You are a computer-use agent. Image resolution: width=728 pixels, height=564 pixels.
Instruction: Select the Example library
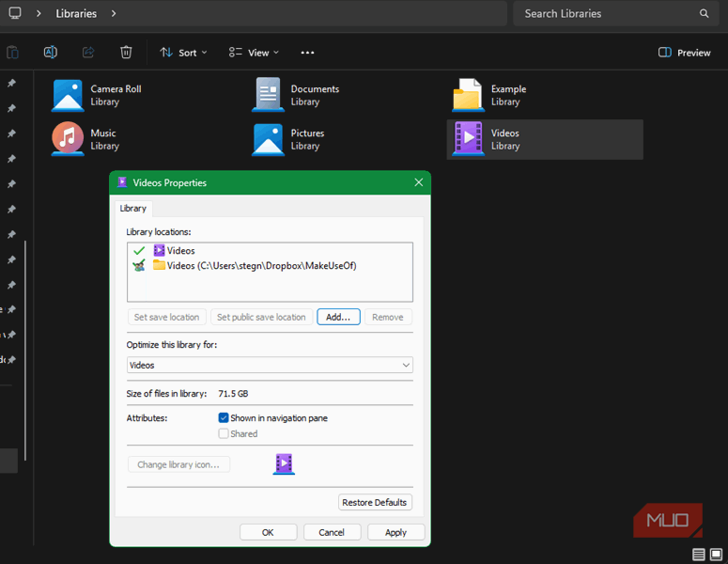click(x=489, y=95)
